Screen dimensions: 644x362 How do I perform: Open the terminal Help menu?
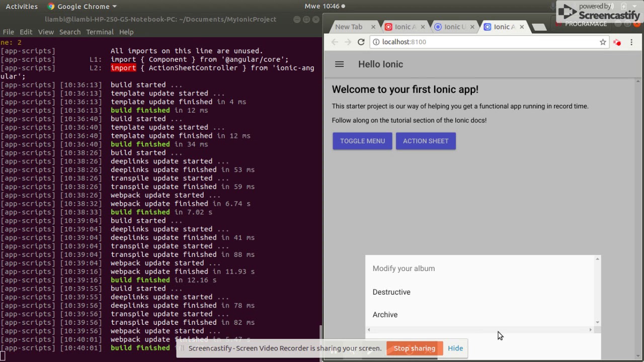coord(126,32)
